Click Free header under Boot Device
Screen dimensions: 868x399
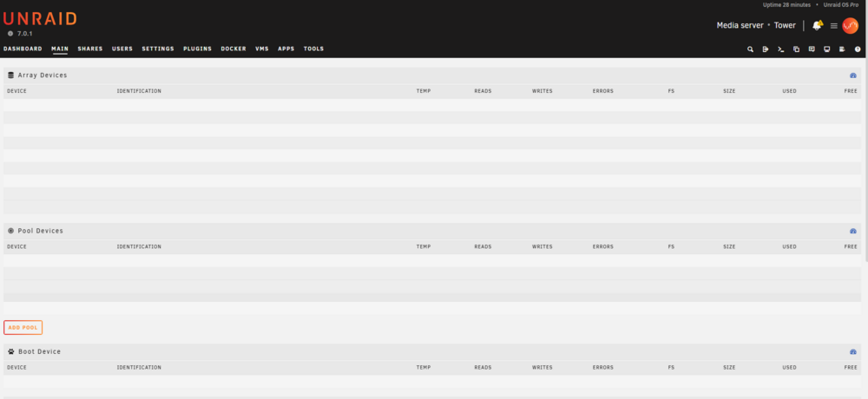pyautogui.click(x=851, y=368)
